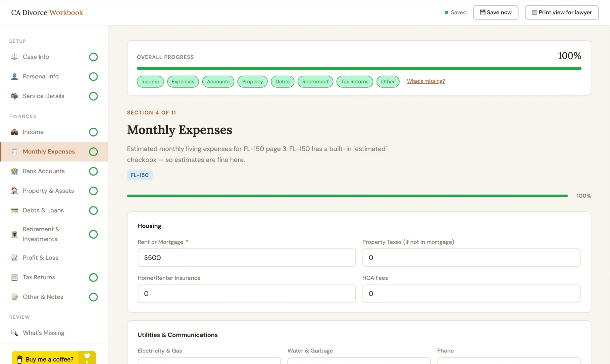
Task: Click the CA Divorce Workbook logo
Action: pyautogui.click(x=47, y=13)
